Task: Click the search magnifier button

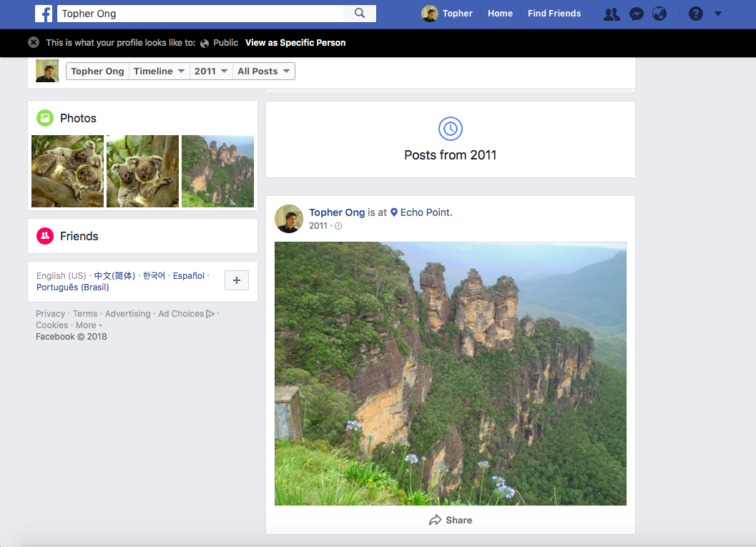Action: coord(360,14)
